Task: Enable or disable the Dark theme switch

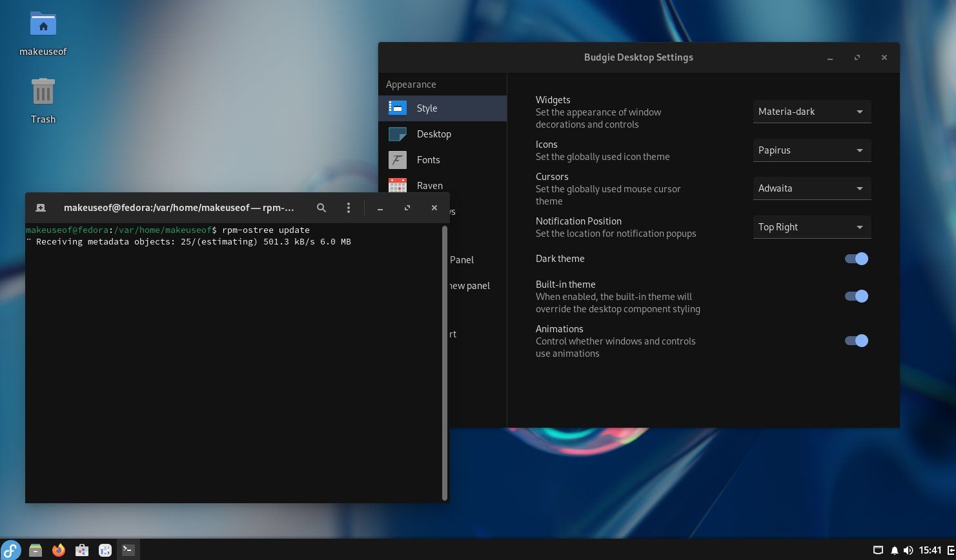Action: [856, 258]
